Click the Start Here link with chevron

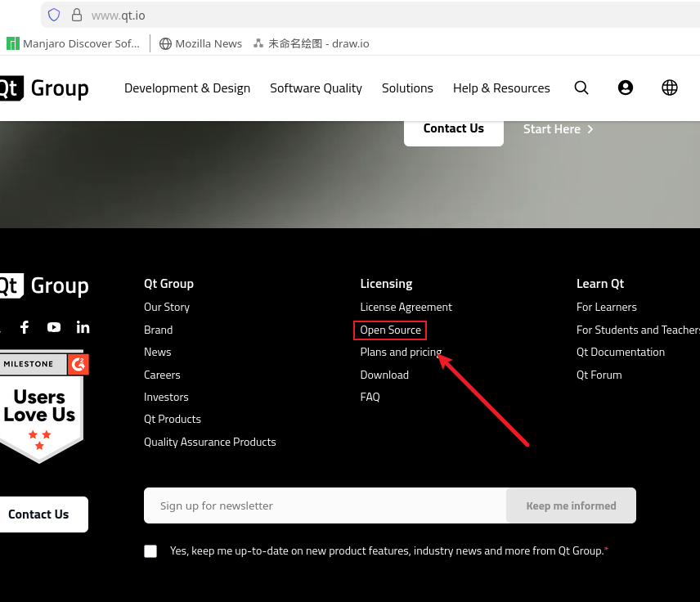point(558,129)
